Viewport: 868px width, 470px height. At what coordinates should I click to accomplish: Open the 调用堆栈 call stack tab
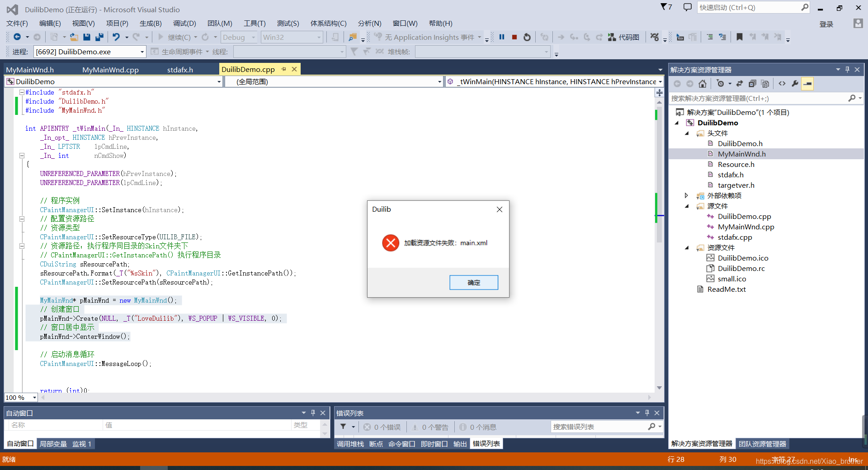click(350, 444)
